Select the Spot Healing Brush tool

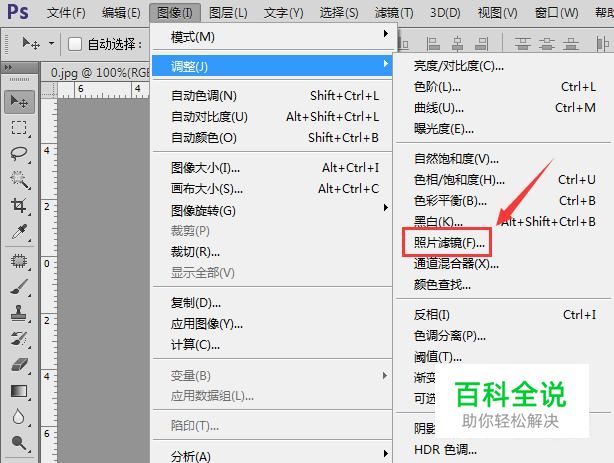pyautogui.click(x=19, y=261)
